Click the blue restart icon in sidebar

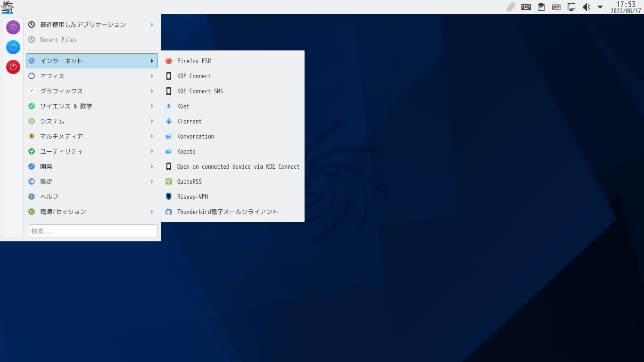click(13, 47)
